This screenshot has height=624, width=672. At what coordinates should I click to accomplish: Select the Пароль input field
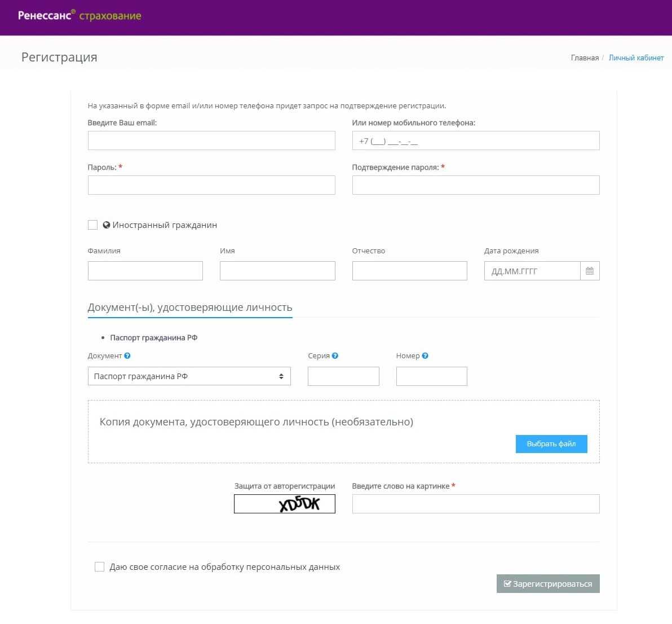point(211,185)
